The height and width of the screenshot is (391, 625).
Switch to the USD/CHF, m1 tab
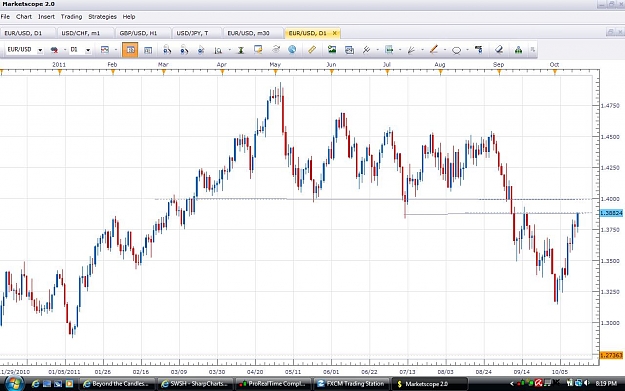point(85,33)
